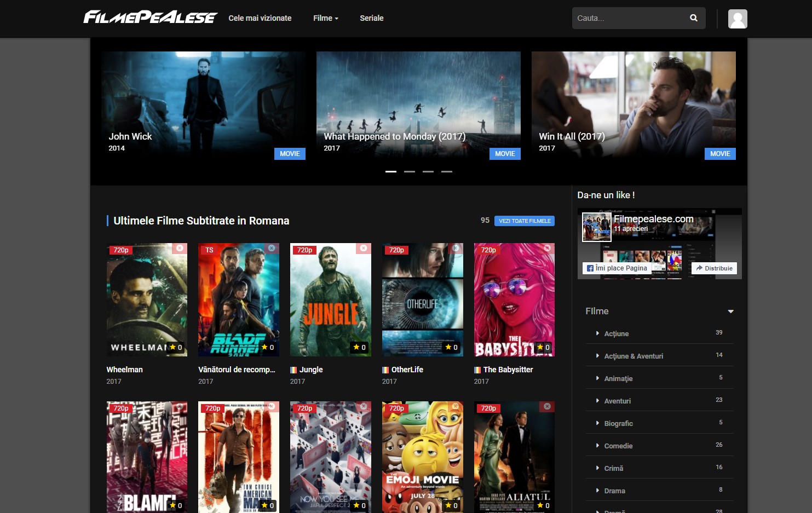Image resolution: width=812 pixels, height=513 pixels.
Task: Click the Distribuie share button
Action: tap(714, 268)
